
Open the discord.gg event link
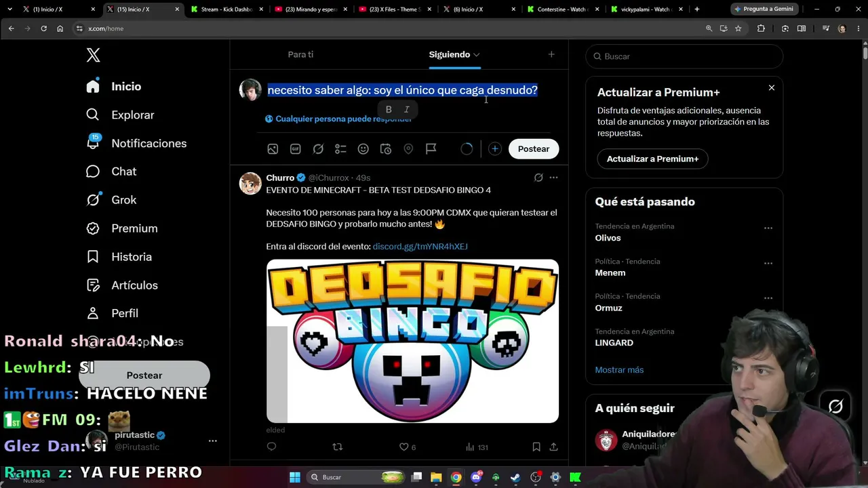[420, 247]
